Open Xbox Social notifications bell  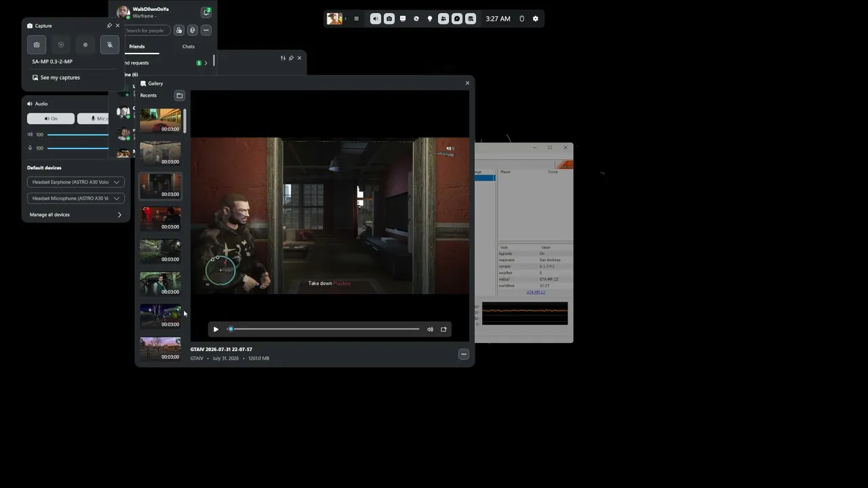(x=206, y=12)
